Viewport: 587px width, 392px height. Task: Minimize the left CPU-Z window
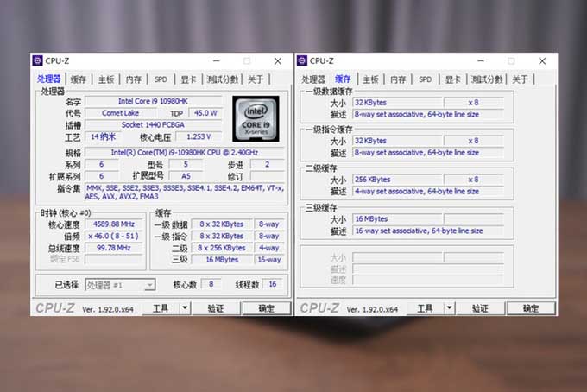[x=217, y=60]
